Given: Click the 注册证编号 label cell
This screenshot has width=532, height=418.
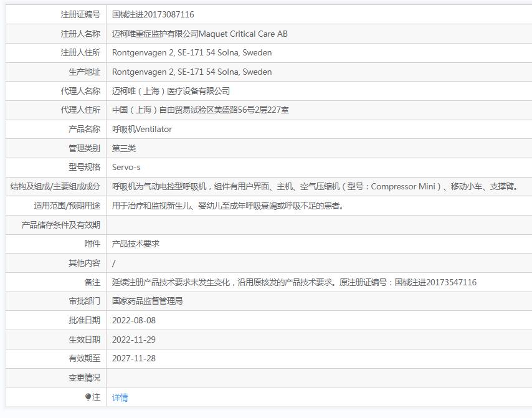Looking at the screenshot, I should tap(80, 14).
